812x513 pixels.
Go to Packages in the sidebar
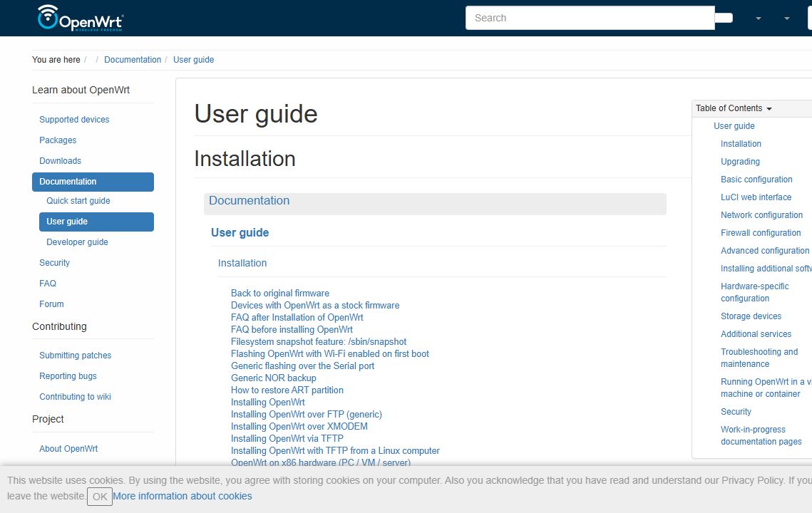pos(58,140)
